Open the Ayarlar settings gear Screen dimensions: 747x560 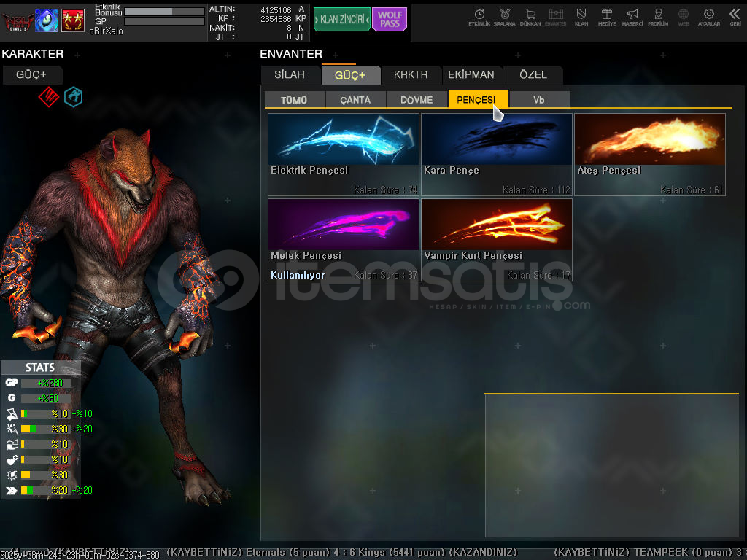709,17
